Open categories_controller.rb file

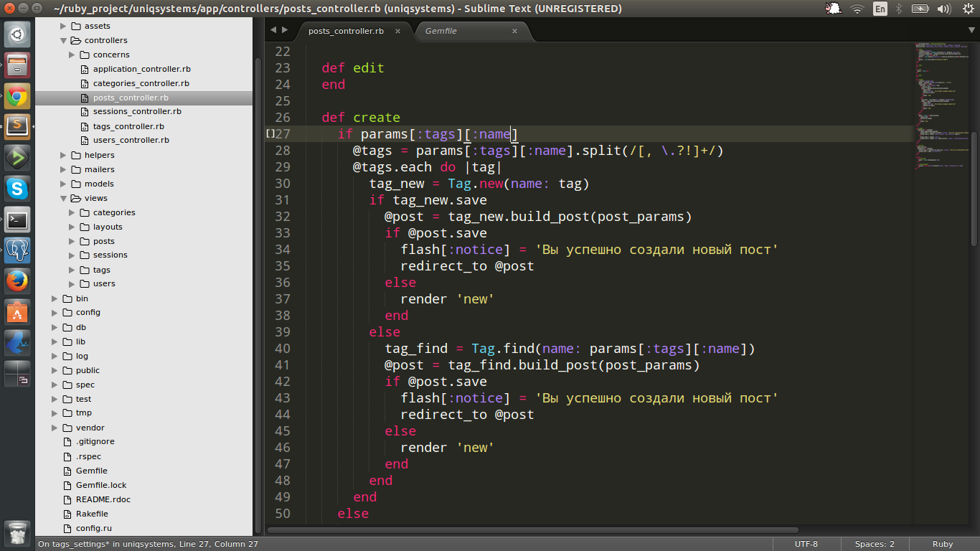(x=141, y=83)
